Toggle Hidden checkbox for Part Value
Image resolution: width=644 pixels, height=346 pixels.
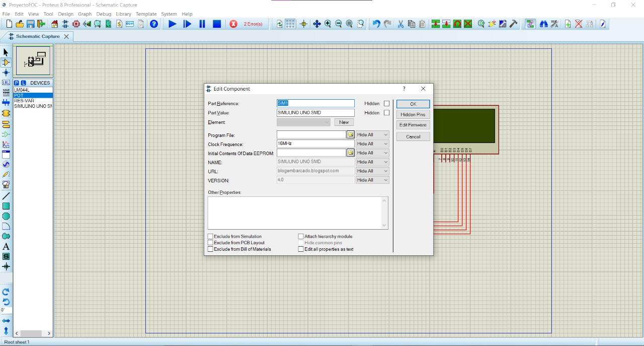point(386,113)
